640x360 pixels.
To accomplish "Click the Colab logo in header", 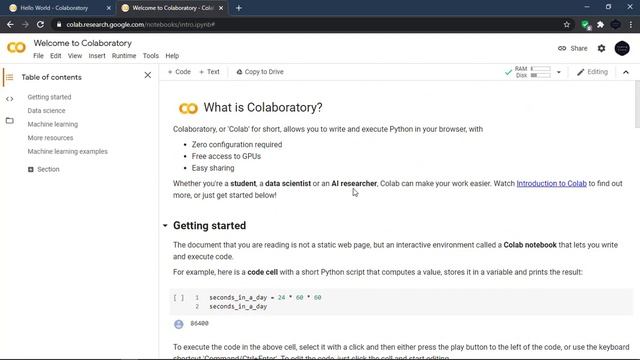I will coord(16,48).
